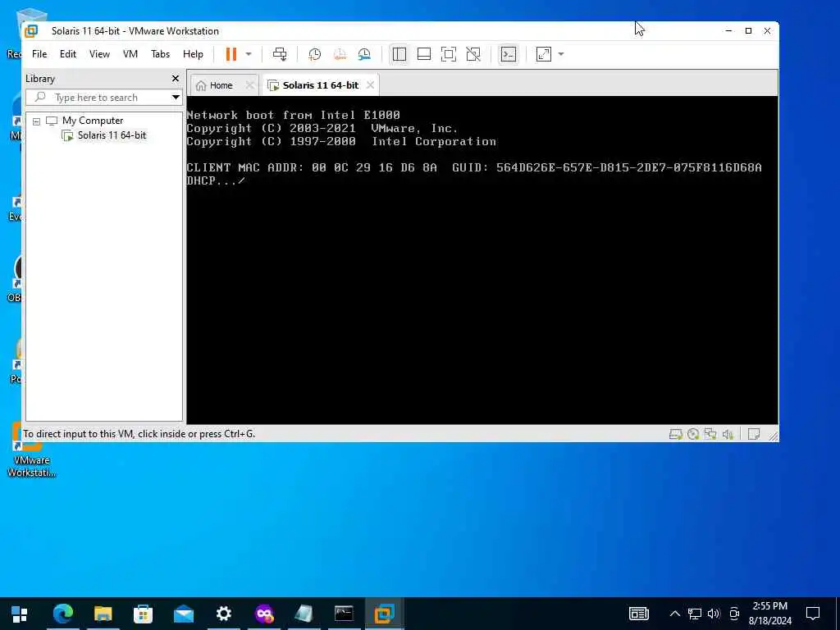This screenshot has height=630, width=840.
Task: Click the network adapter status icon
Action: (710, 434)
